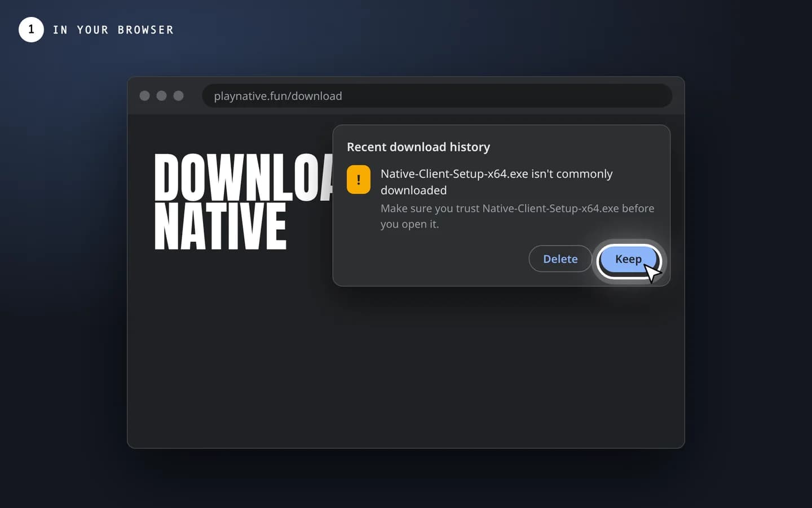Click the second gray window control dot
Image resolution: width=812 pixels, height=508 pixels.
click(x=161, y=96)
